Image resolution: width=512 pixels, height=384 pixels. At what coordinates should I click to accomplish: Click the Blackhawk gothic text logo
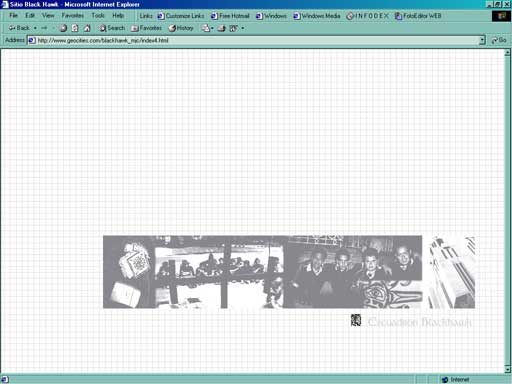coord(419,322)
